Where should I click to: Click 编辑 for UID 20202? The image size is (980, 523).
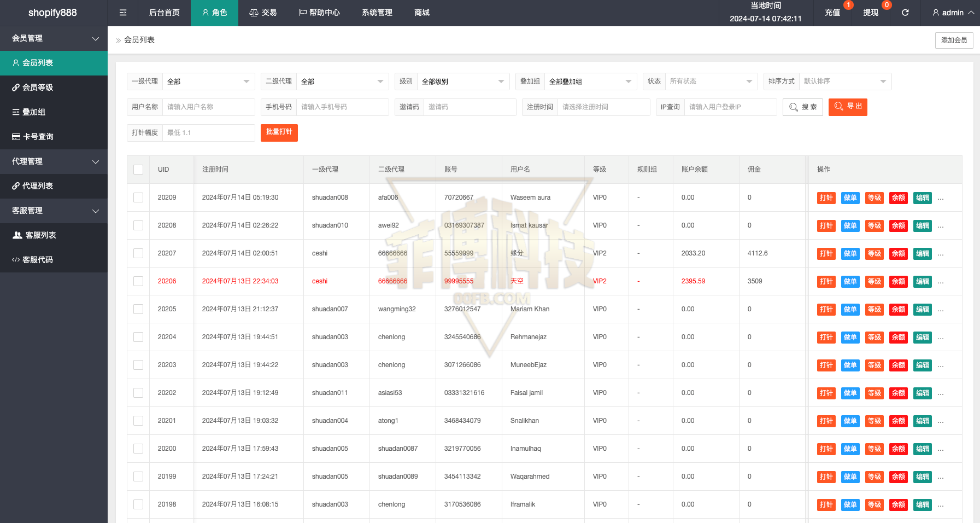(922, 393)
